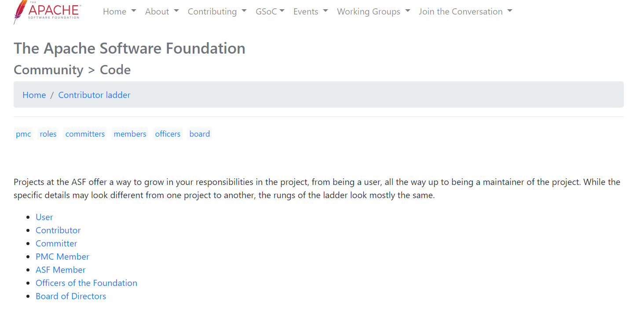The height and width of the screenshot is (311, 644).
Task: Open the PMC Member list link
Action: pyautogui.click(x=62, y=257)
